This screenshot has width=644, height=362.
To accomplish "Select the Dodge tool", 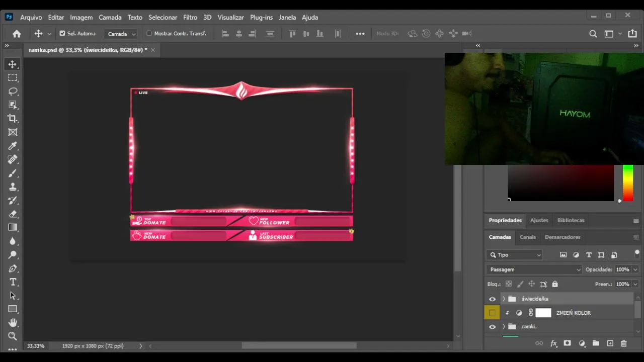I will 13,254.
